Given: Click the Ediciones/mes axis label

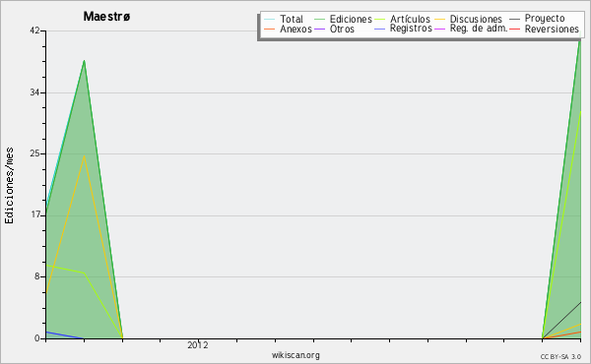Looking at the screenshot, I should 9,186.
